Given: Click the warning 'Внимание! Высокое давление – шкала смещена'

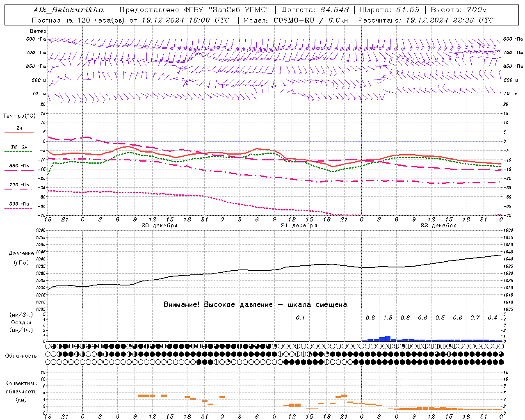Looking at the screenshot, I should click(x=256, y=305).
